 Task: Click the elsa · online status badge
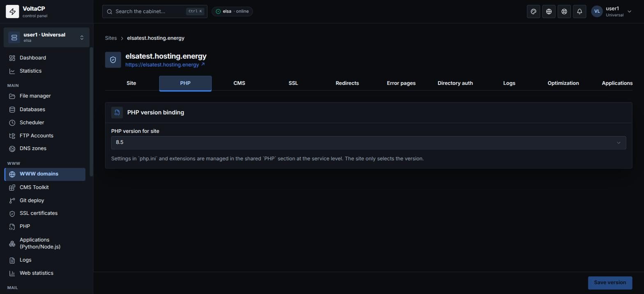pos(232,11)
